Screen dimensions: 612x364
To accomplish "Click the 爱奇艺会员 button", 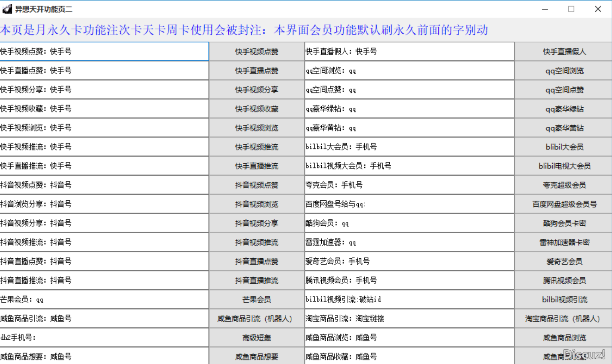I will point(563,261).
